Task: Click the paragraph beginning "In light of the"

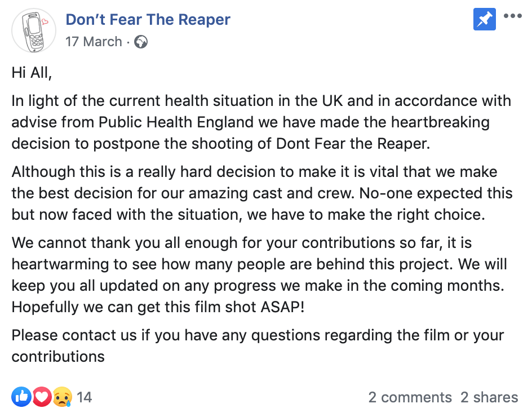Action: pyautogui.click(x=261, y=122)
